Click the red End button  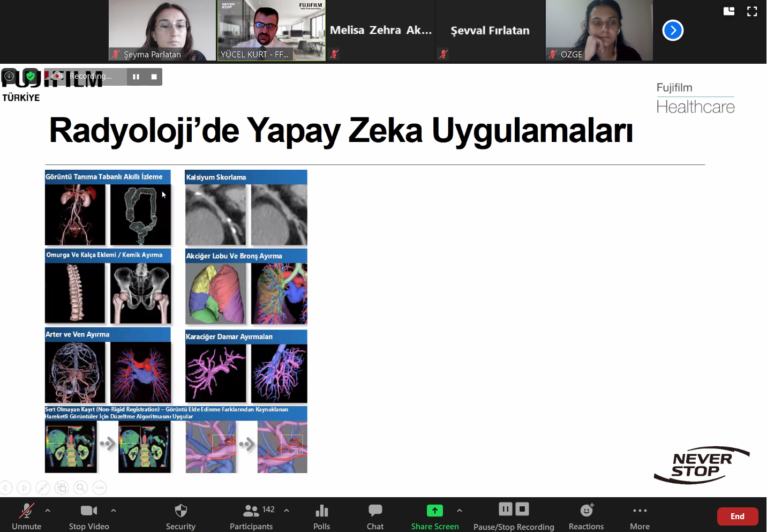pos(737,516)
